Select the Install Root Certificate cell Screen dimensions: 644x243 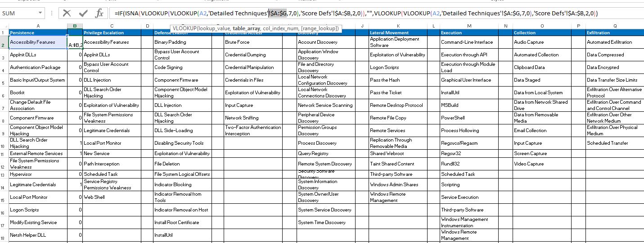pyautogui.click(x=182, y=222)
